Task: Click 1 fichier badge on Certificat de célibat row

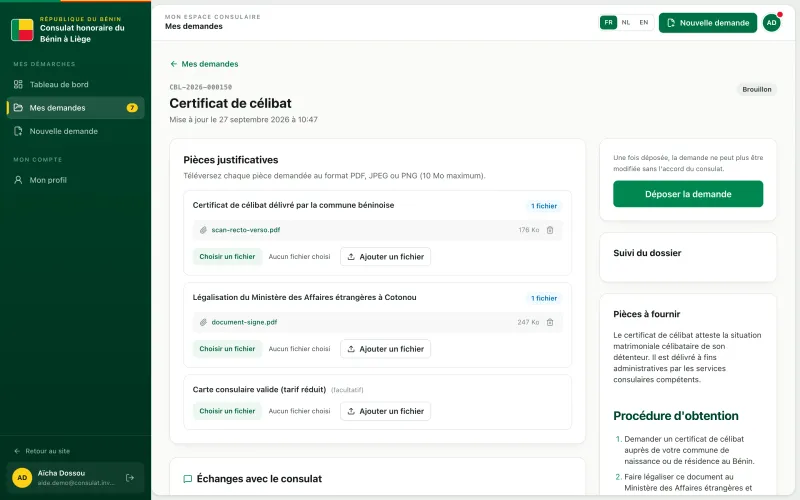Action: click(x=544, y=206)
